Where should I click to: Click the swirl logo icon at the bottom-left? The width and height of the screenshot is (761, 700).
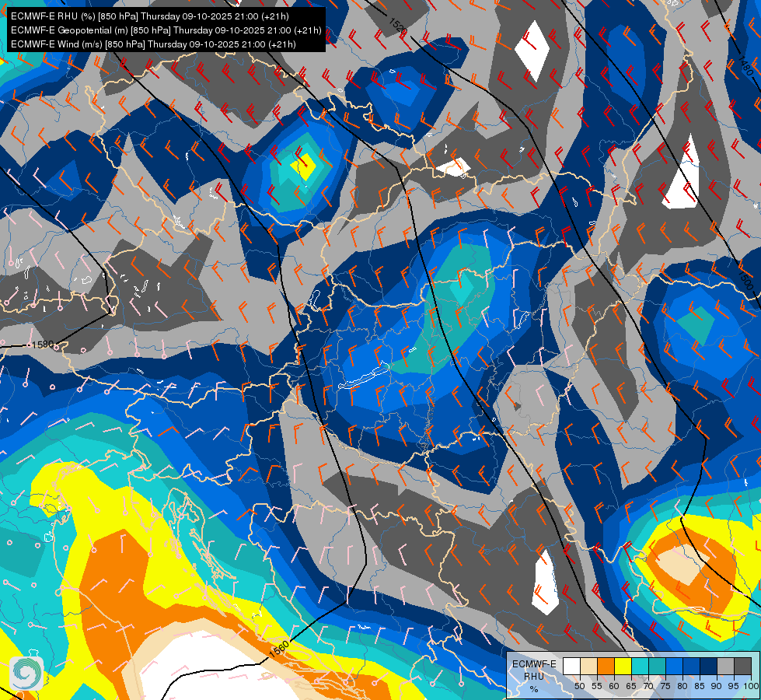click(26, 674)
